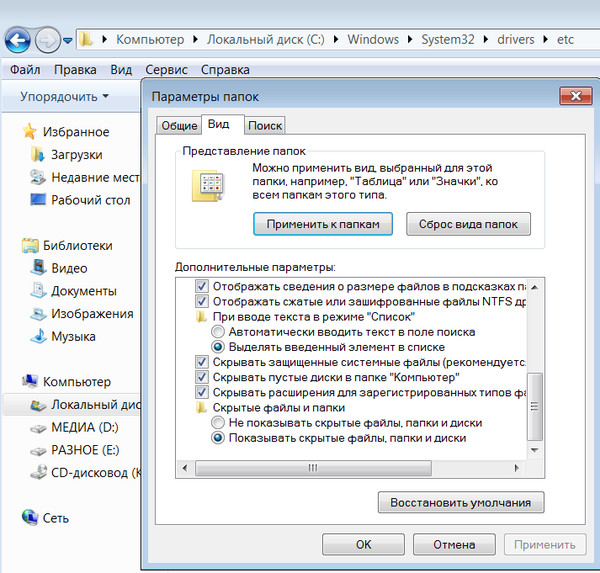Open the Вид menu in menu bar

click(121, 70)
